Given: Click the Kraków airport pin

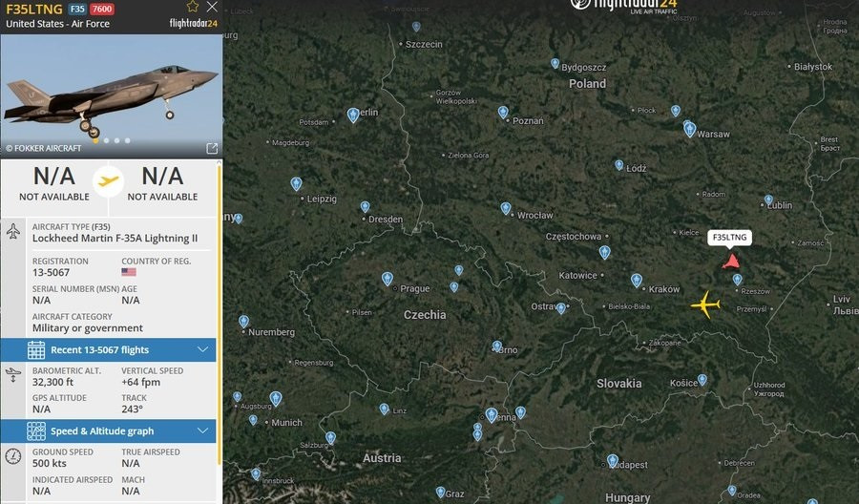Looking at the screenshot, I should (637, 280).
